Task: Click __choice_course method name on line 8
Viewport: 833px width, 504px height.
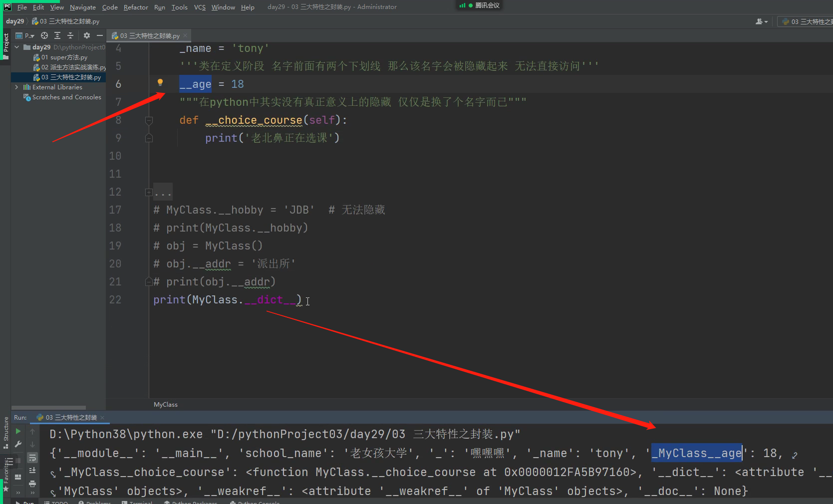Action: pyautogui.click(x=254, y=120)
